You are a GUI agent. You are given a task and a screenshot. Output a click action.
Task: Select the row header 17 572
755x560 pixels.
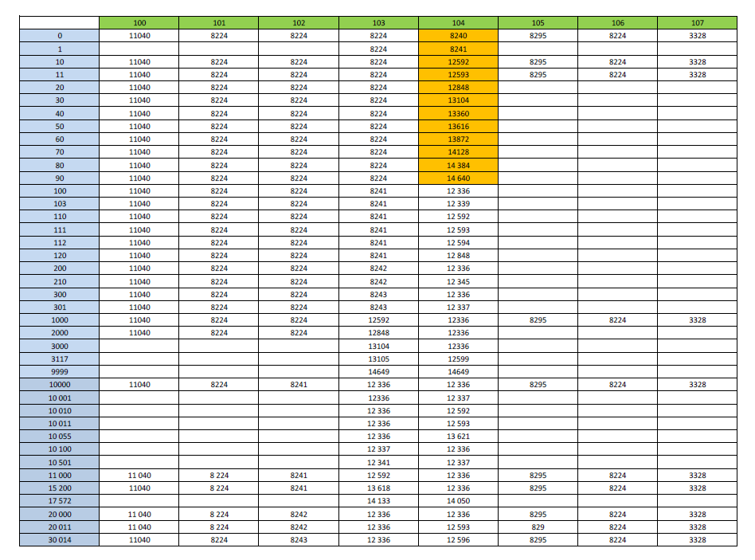tap(60, 501)
